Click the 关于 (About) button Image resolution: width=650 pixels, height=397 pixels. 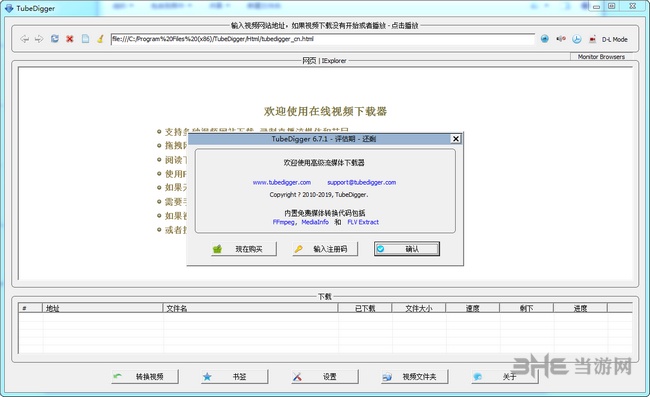point(504,377)
